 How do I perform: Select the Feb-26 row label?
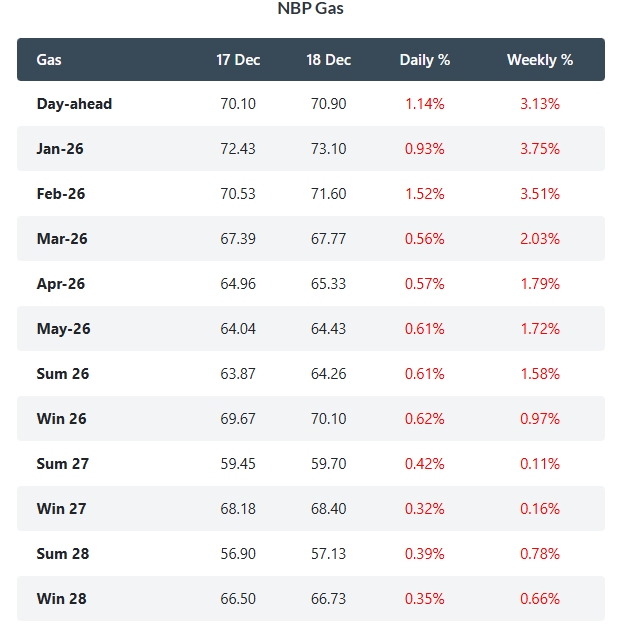pos(61,194)
